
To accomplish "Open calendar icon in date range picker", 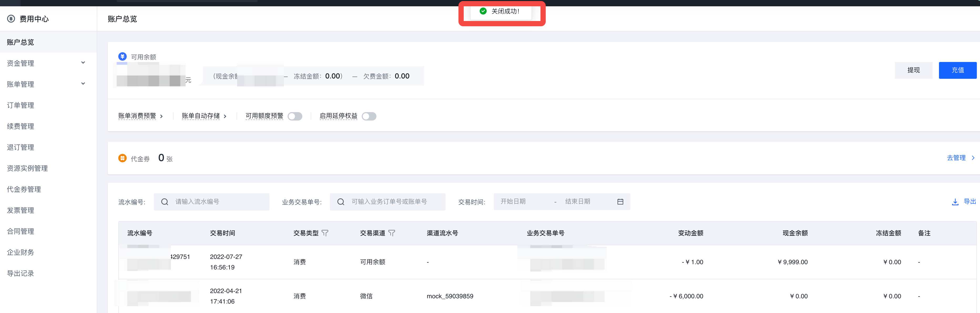I will [x=620, y=202].
